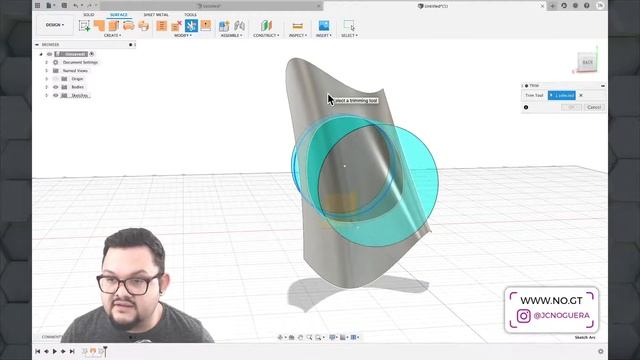This screenshot has width=640, height=360.
Task: Open the user profile avatar
Action: 600,6
